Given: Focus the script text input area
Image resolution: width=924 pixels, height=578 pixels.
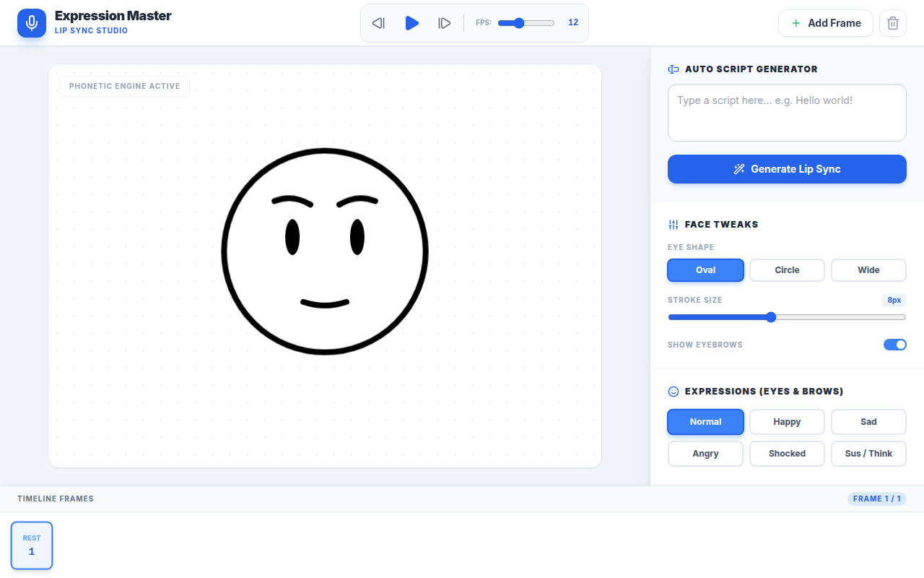Looking at the screenshot, I should tap(787, 113).
